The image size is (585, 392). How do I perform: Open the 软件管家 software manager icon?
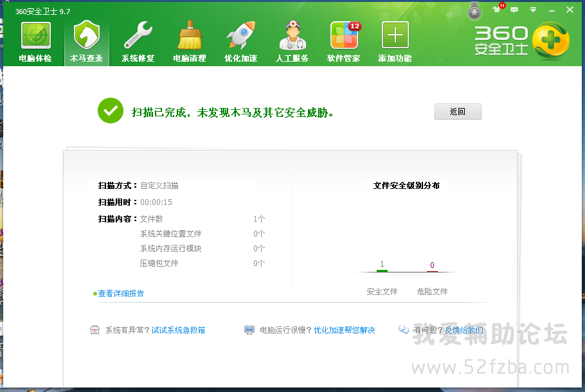[344, 41]
